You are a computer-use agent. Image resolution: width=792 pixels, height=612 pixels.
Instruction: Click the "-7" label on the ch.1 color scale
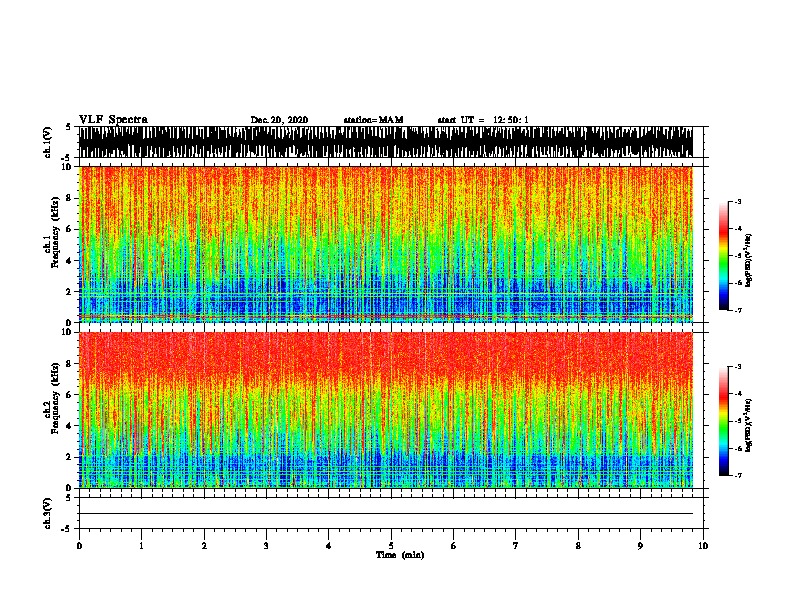click(738, 310)
